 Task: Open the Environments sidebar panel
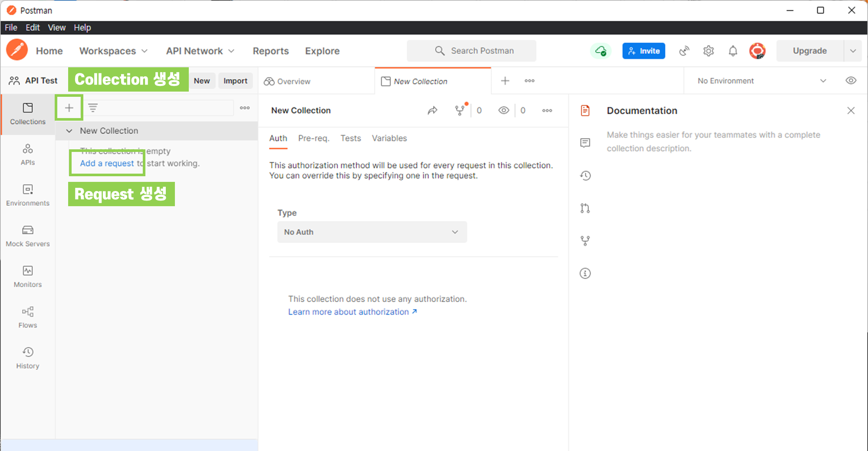point(28,195)
